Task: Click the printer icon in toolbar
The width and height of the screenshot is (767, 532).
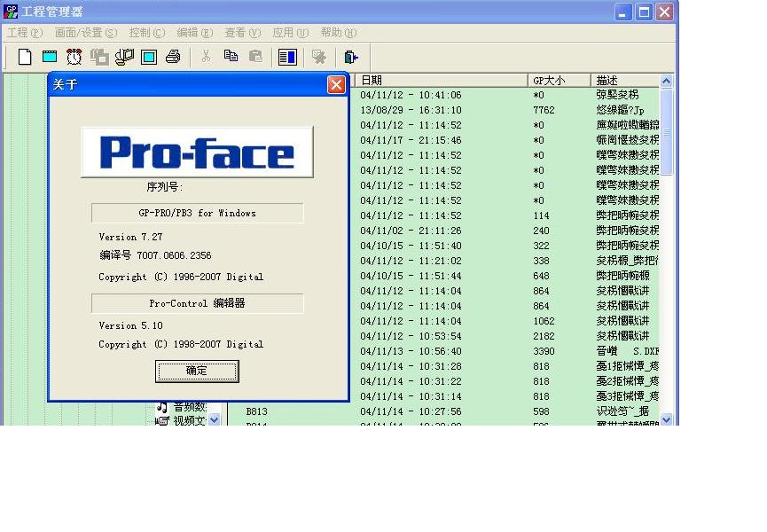Action: point(173,57)
